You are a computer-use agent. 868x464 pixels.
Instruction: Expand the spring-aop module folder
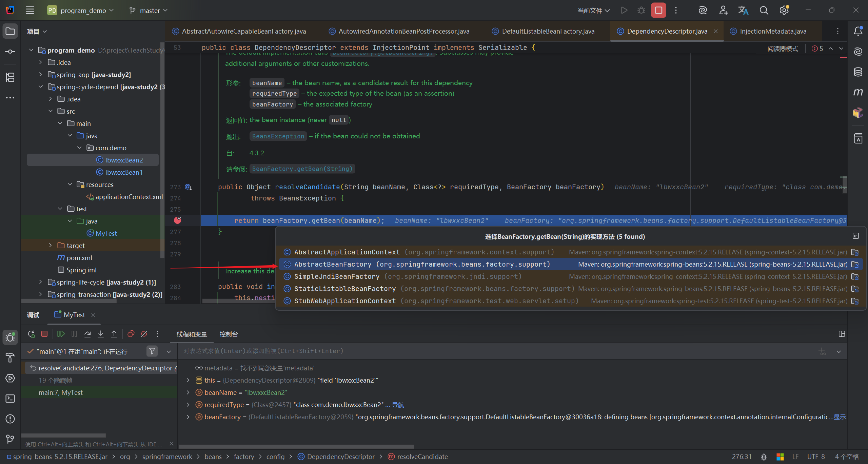(41, 75)
